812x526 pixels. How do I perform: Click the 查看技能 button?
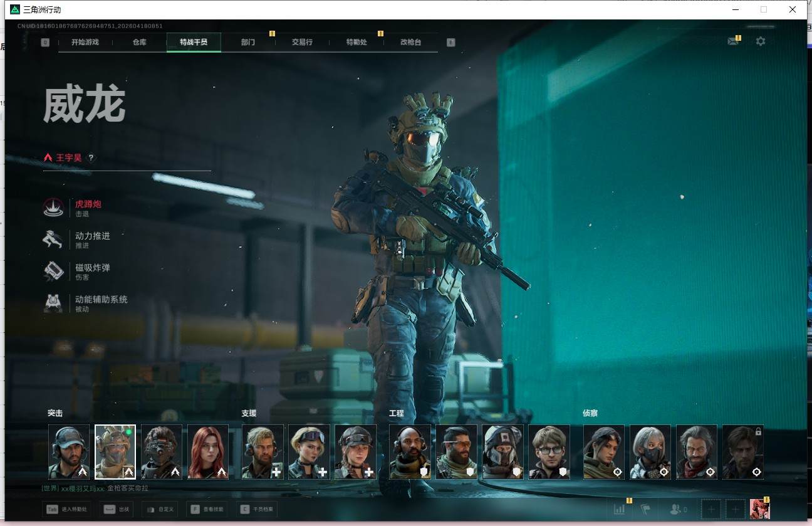click(208, 509)
